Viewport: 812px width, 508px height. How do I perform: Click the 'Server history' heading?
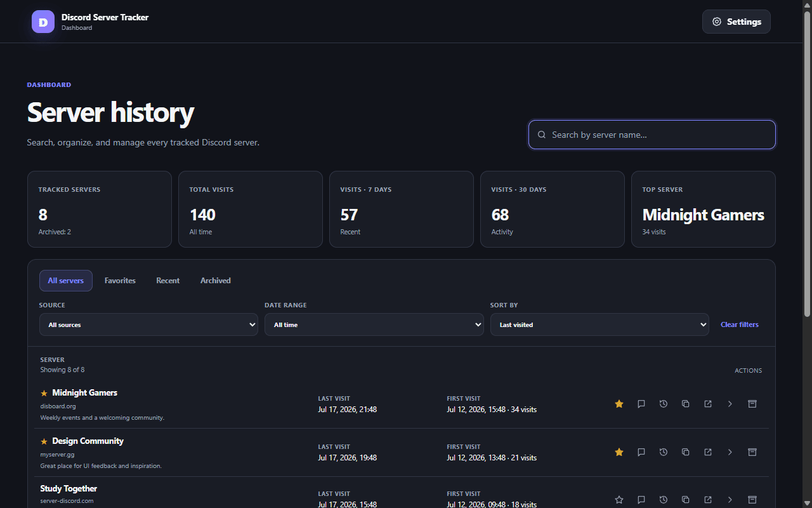(x=110, y=112)
